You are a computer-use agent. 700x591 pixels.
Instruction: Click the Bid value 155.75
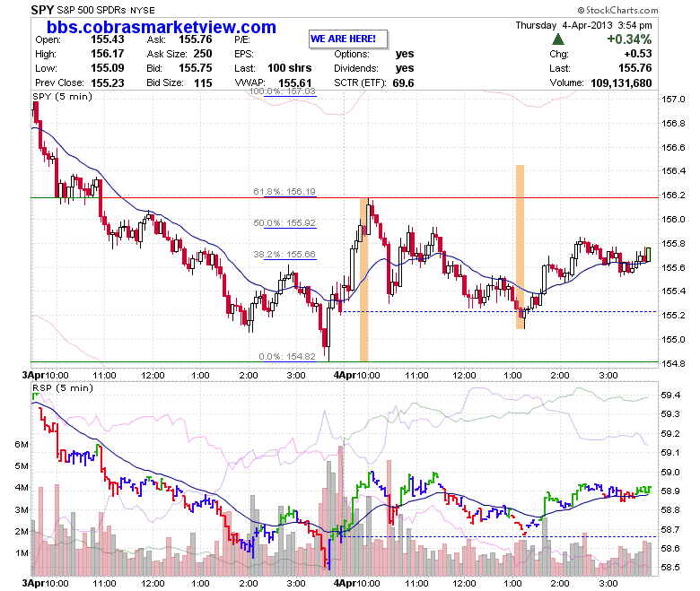click(x=196, y=68)
